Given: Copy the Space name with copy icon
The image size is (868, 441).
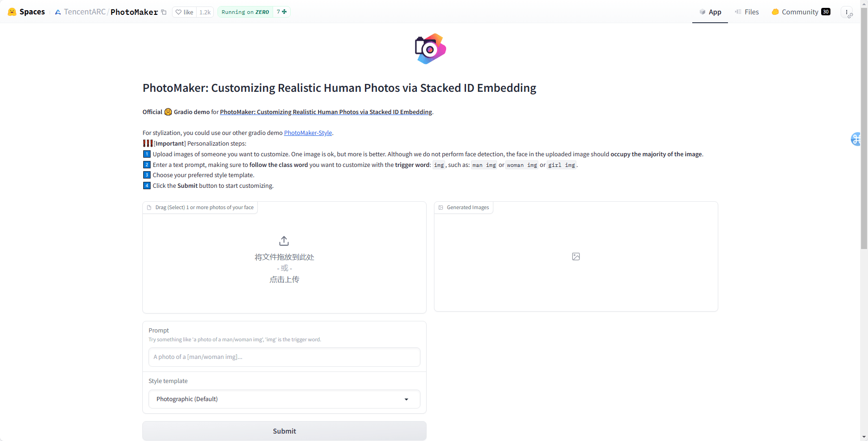Looking at the screenshot, I should pos(164,13).
